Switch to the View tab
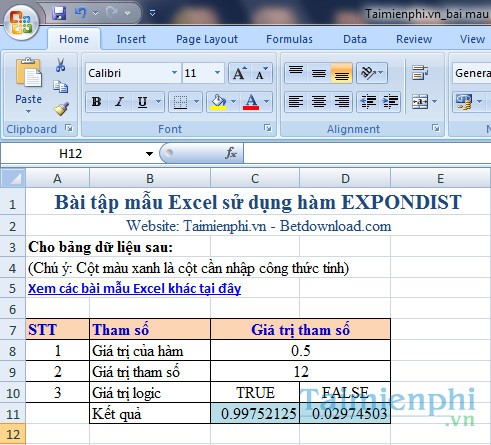Viewport: 491px width, 445px height. pos(472,39)
